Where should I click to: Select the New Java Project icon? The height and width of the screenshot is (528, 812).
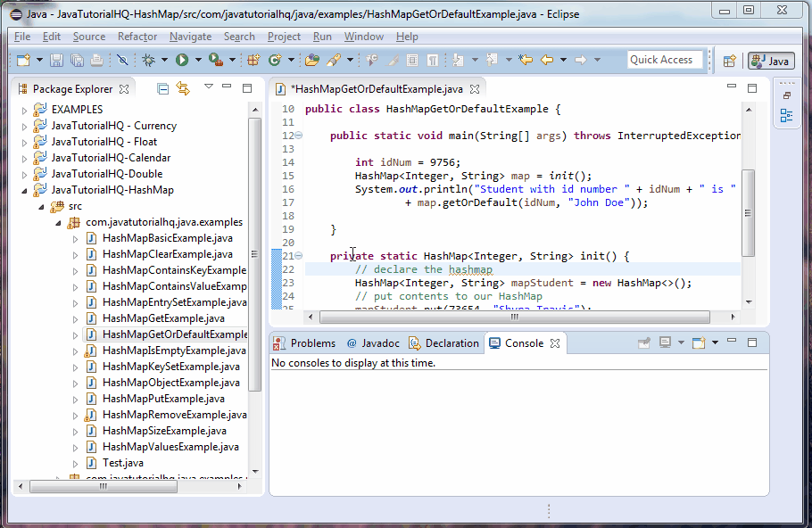tap(253, 62)
